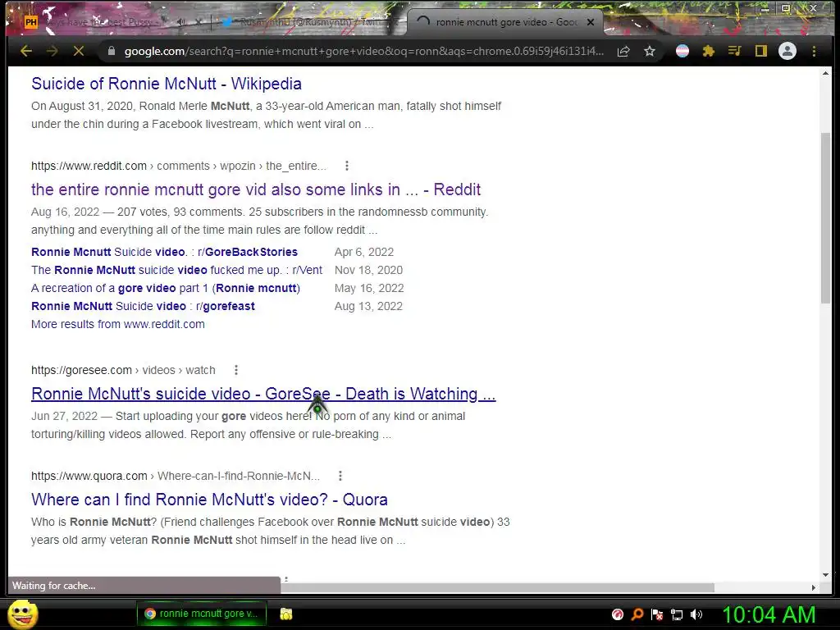The width and height of the screenshot is (840, 630).
Task: Open the network tray icon
Action: 677,614
